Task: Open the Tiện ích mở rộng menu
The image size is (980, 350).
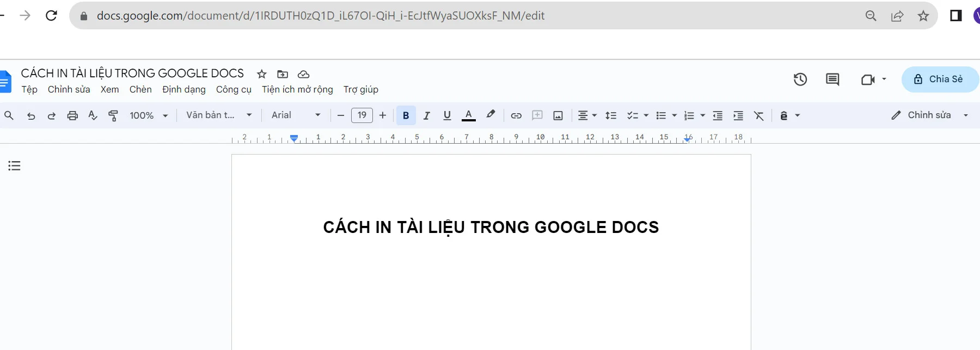Action: pos(297,89)
